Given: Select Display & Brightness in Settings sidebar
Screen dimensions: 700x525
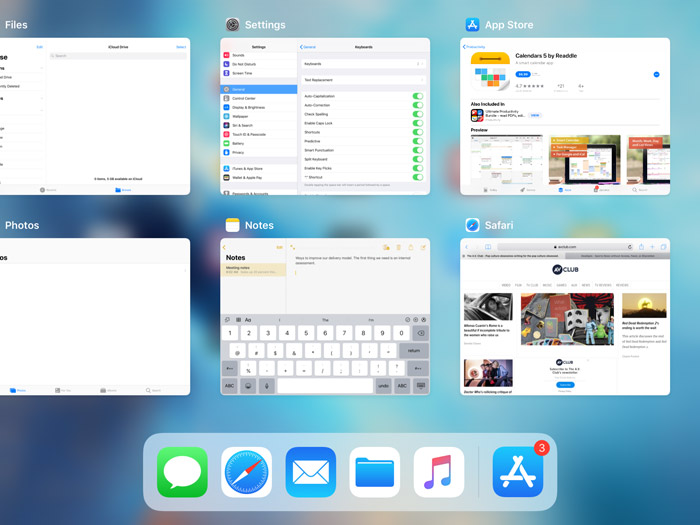Looking at the screenshot, I should point(248,107).
